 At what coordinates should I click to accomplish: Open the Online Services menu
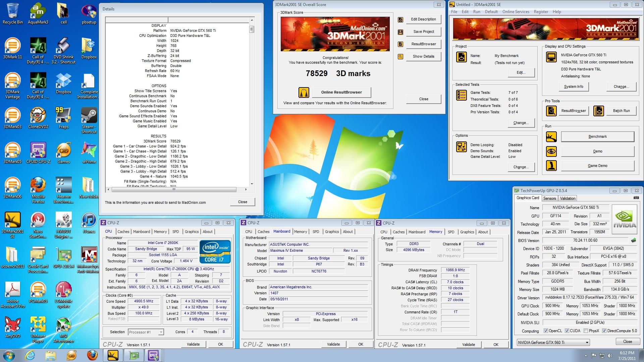point(516,12)
